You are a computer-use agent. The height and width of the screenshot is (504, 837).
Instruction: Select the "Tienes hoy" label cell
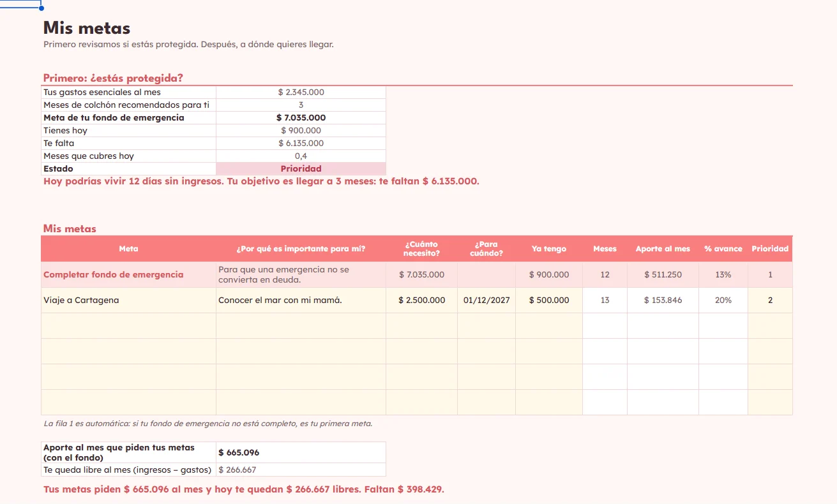point(129,131)
